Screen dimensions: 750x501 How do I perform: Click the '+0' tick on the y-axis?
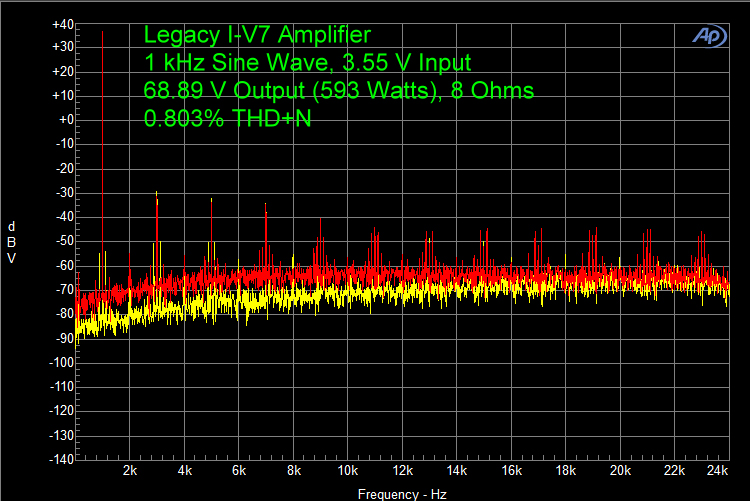pos(65,120)
